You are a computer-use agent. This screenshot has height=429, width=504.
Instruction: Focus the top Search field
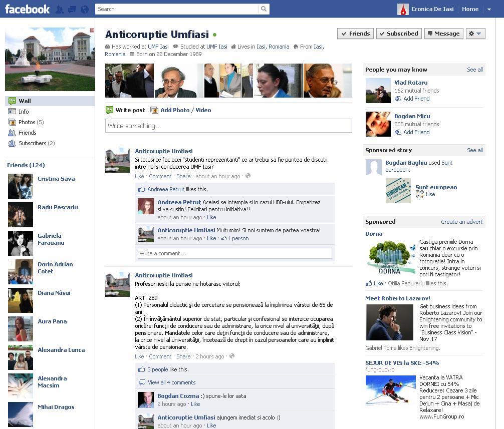click(x=177, y=9)
